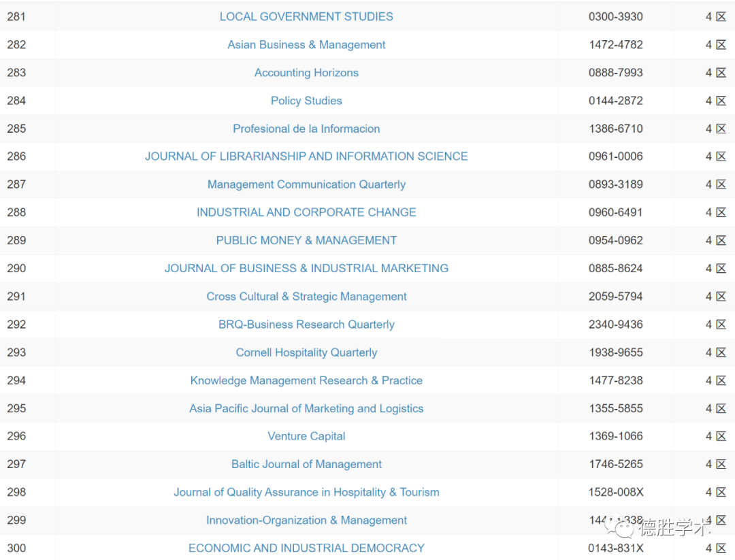Click row number 297
This screenshot has width=735, height=560.
pyautogui.click(x=16, y=465)
